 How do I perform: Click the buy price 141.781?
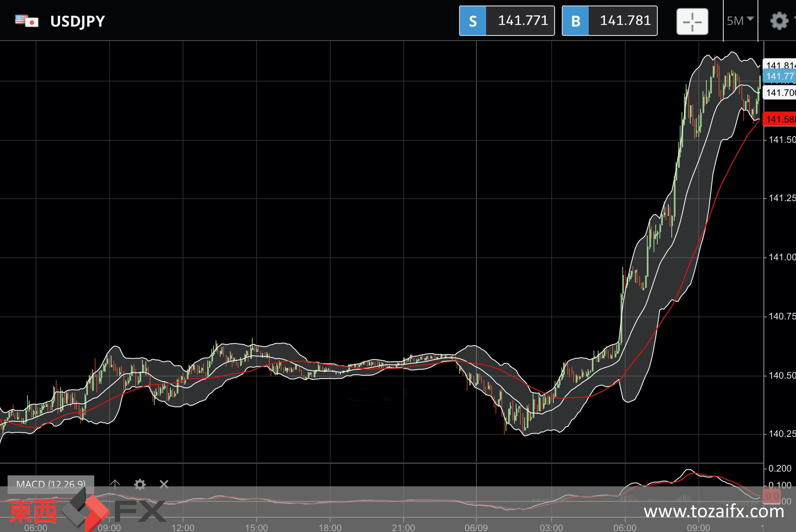point(625,21)
